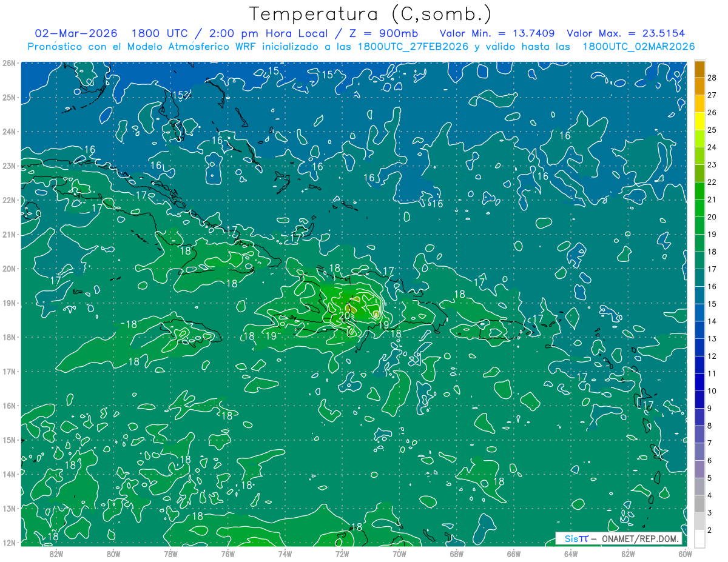
Task: Click the white colorbar swatch for 2
Action: click(x=699, y=538)
